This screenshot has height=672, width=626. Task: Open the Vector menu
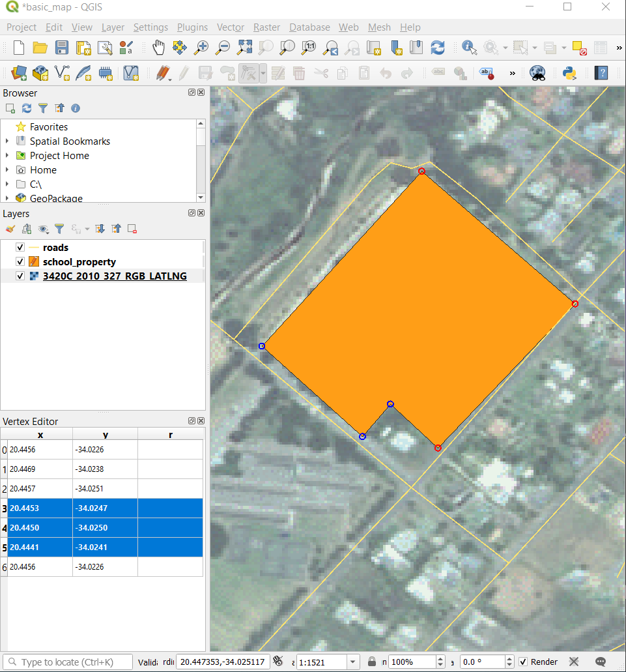point(230,27)
